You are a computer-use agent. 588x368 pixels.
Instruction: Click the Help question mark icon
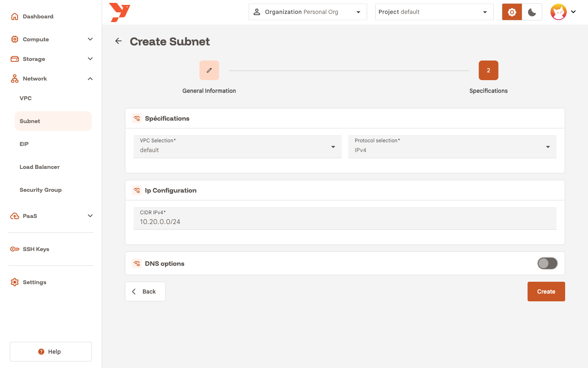41,352
